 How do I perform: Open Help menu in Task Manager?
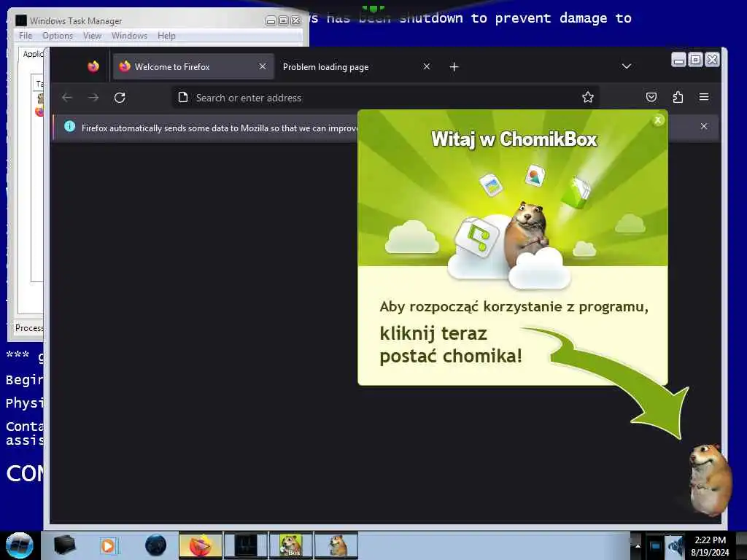166,36
